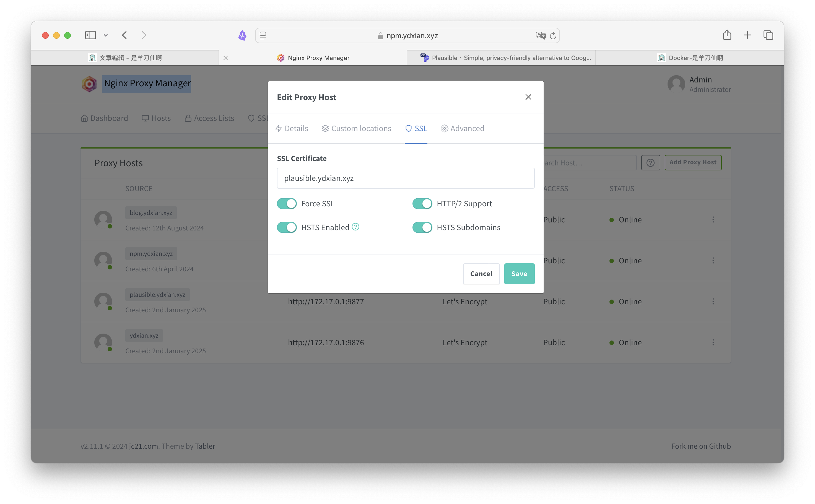This screenshot has height=504, width=815.
Task: Click the avatar in ydxian.xyz row
Action: (x=103, y=343)
